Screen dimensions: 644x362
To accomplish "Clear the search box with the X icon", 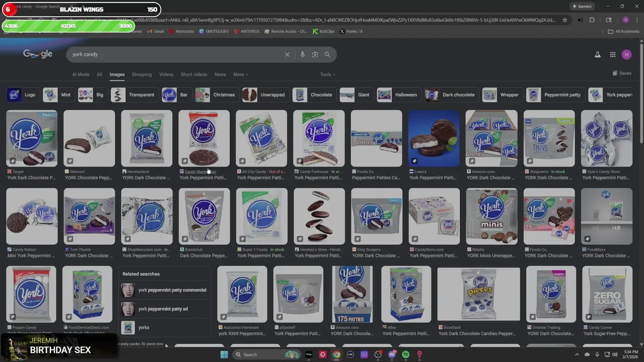I will point(287,54).
